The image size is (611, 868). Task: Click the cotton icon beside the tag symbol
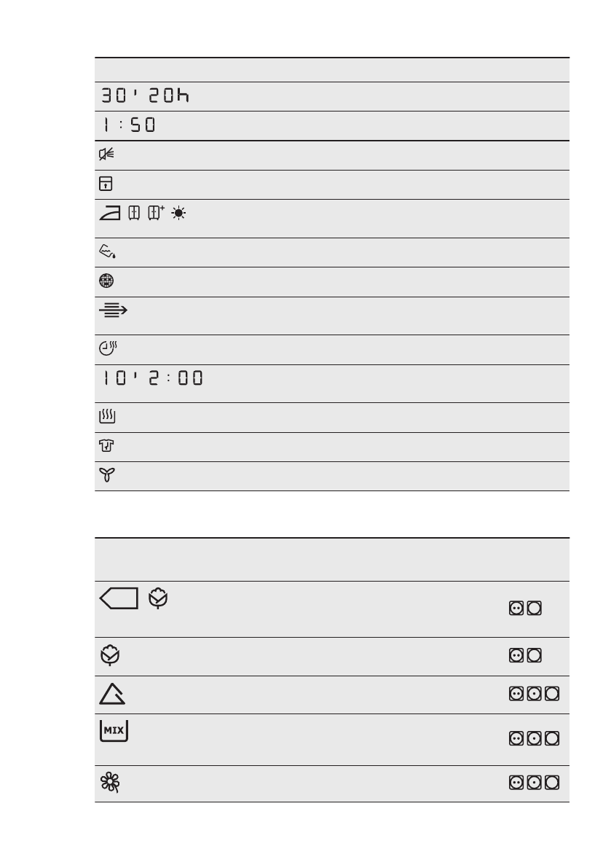tap(155, 599)
